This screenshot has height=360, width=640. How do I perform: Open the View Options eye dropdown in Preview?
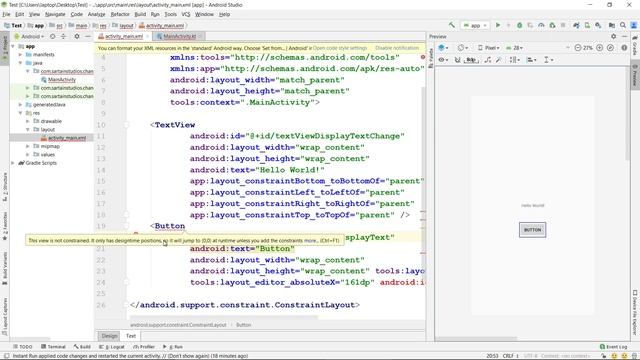(443, 60)
